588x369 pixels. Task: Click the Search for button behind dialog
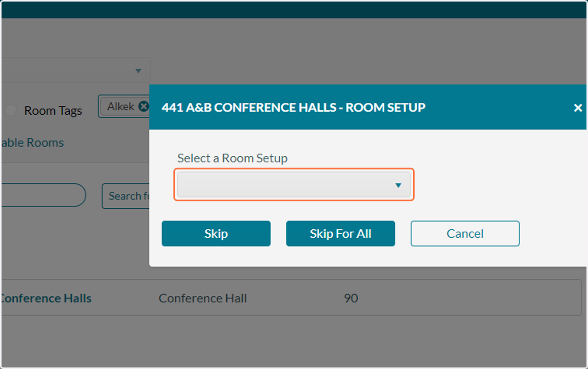click(126, 196)
